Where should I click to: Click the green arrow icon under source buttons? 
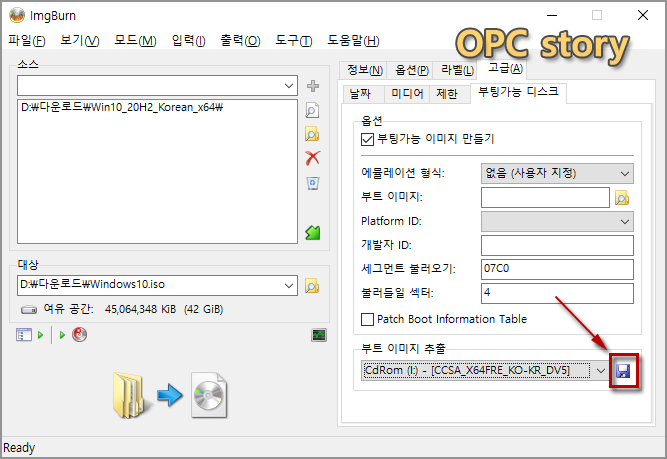tap(313, 232)
